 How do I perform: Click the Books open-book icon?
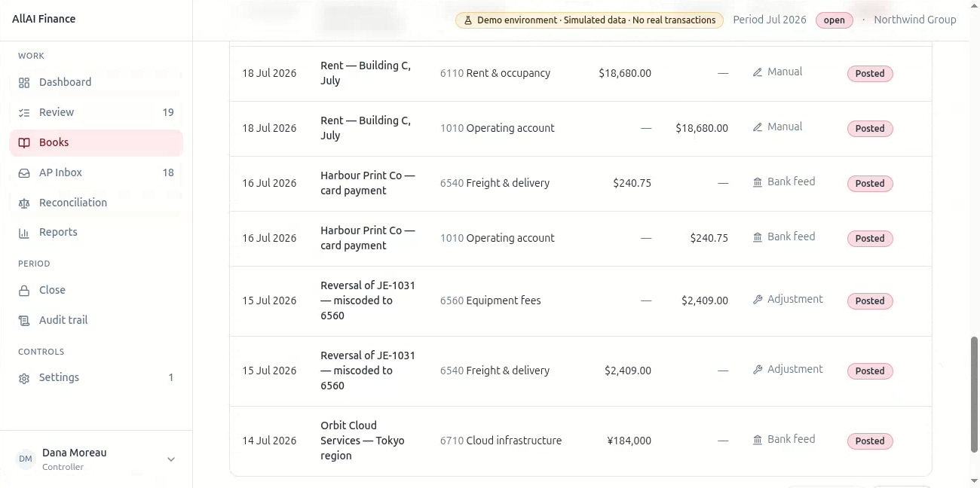pos(24,143)
